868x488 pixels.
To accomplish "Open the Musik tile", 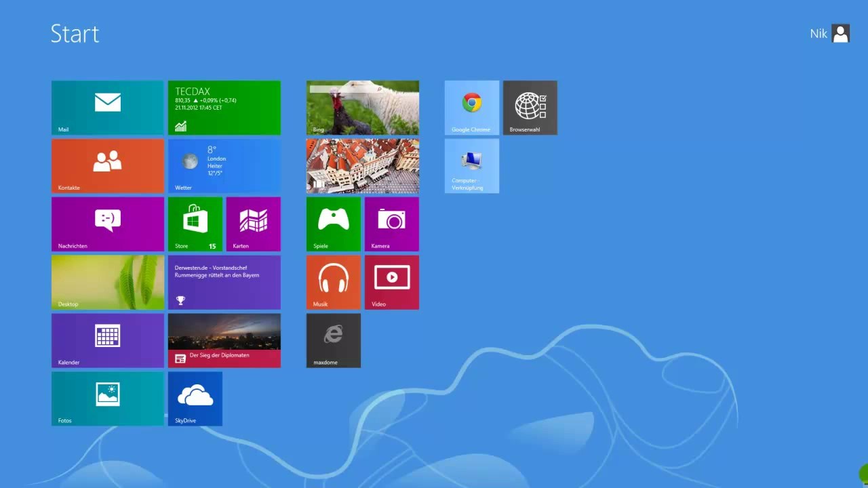I will 334,283.
